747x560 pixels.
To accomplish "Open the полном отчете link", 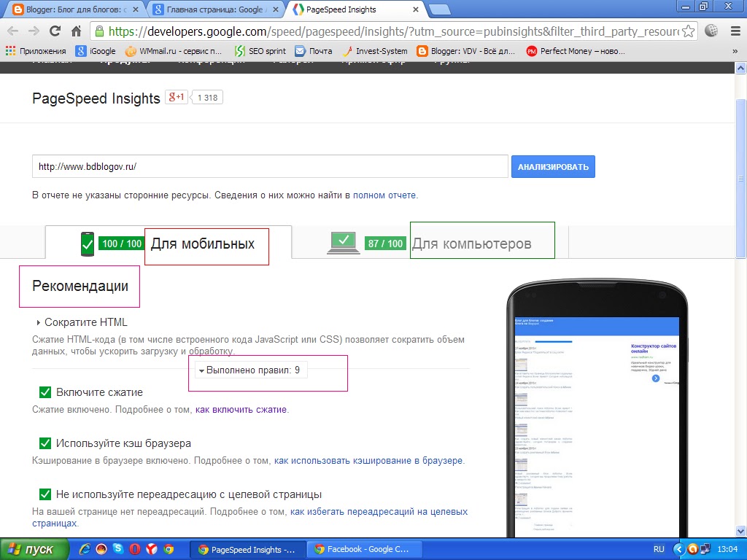I will (384, 195).
